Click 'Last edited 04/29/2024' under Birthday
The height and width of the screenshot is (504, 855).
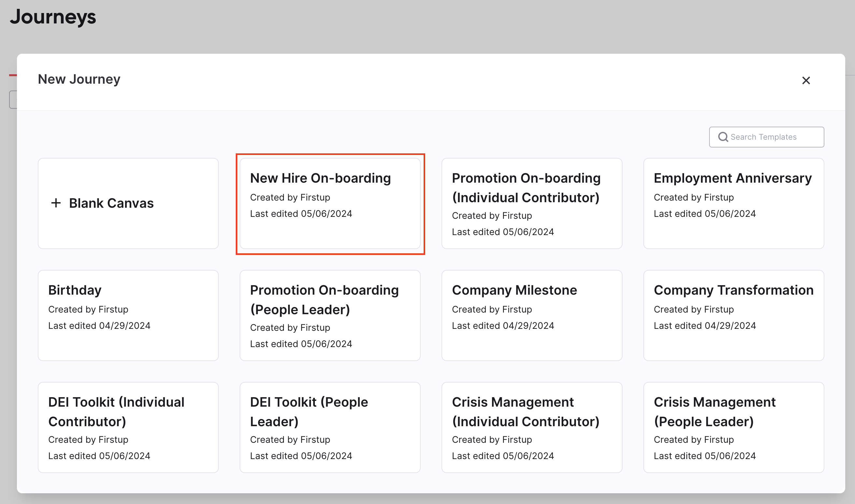click(99, 325)
